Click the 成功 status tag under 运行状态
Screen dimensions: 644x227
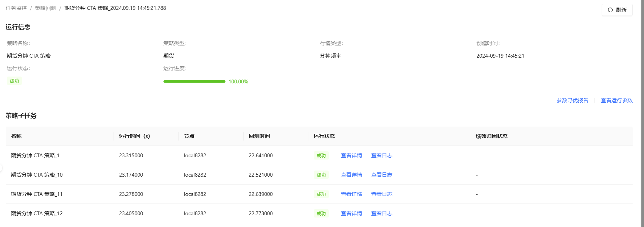point(14,81)
